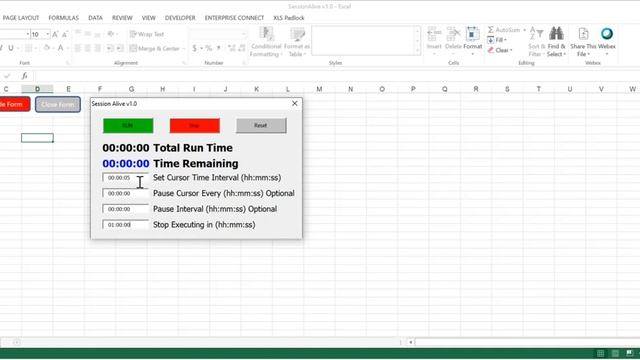640x360 pixels.
Task: Open the ENTERPRISE CONNECT tab
Action: tap(234, 18)
